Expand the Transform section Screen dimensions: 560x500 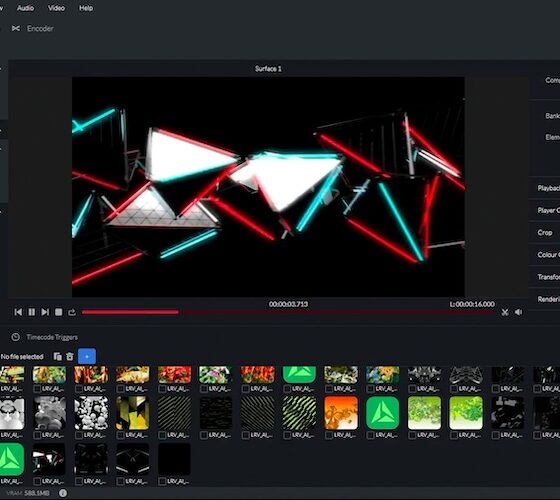(x=548, y=277)
